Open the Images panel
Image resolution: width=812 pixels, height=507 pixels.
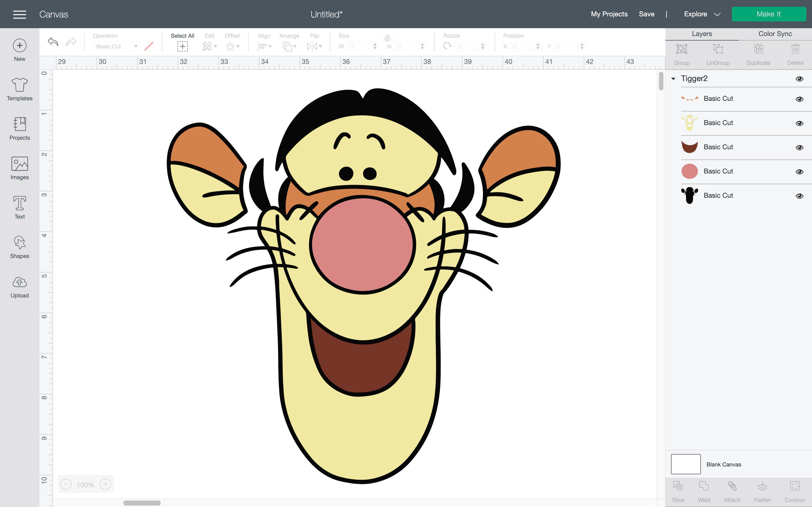point(19,168)
